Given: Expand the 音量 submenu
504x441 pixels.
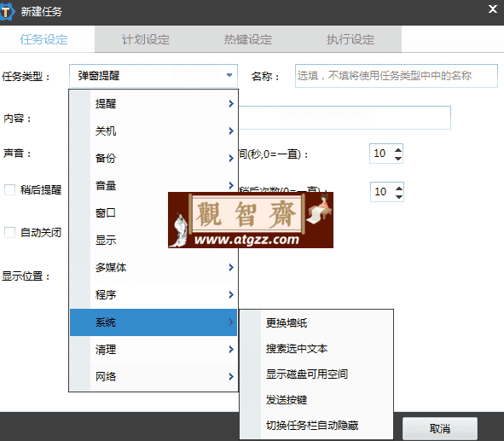Looking at the screenshot, I should 154,185.
